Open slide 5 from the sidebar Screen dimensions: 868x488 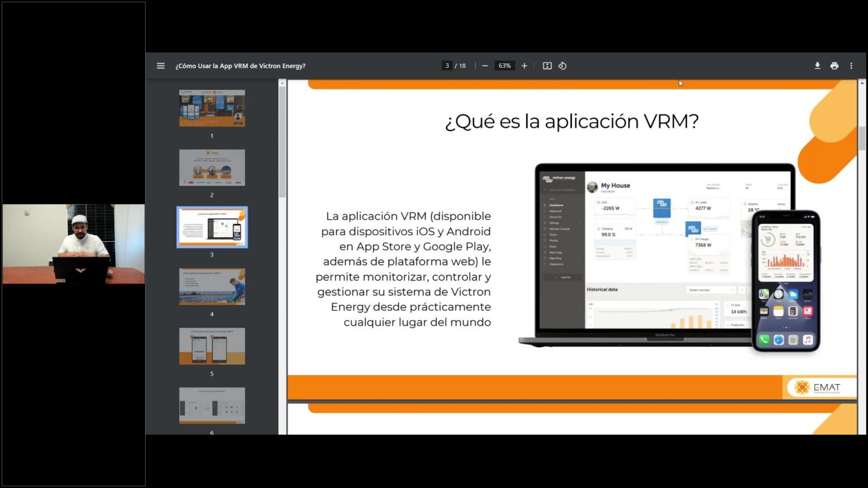tap(212, 346)
